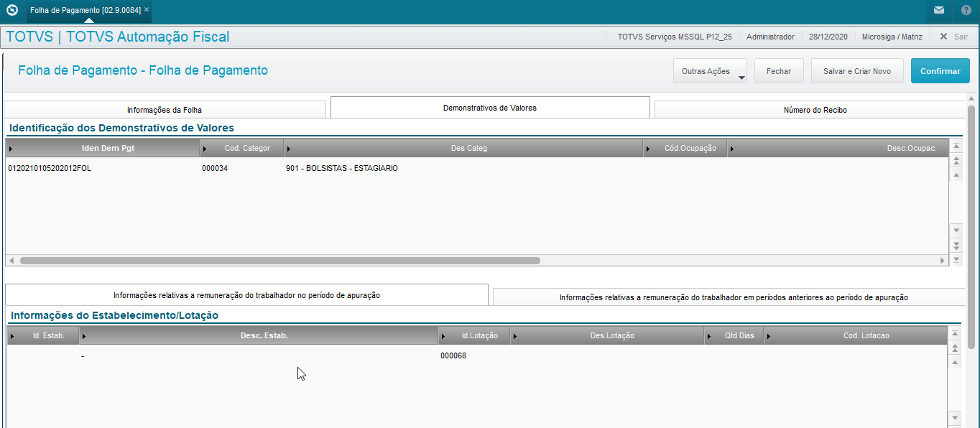Jump to first row in Estabelecimento/Lotação grid
Viewport: 980px width, 428px height.
coord(955,334)
